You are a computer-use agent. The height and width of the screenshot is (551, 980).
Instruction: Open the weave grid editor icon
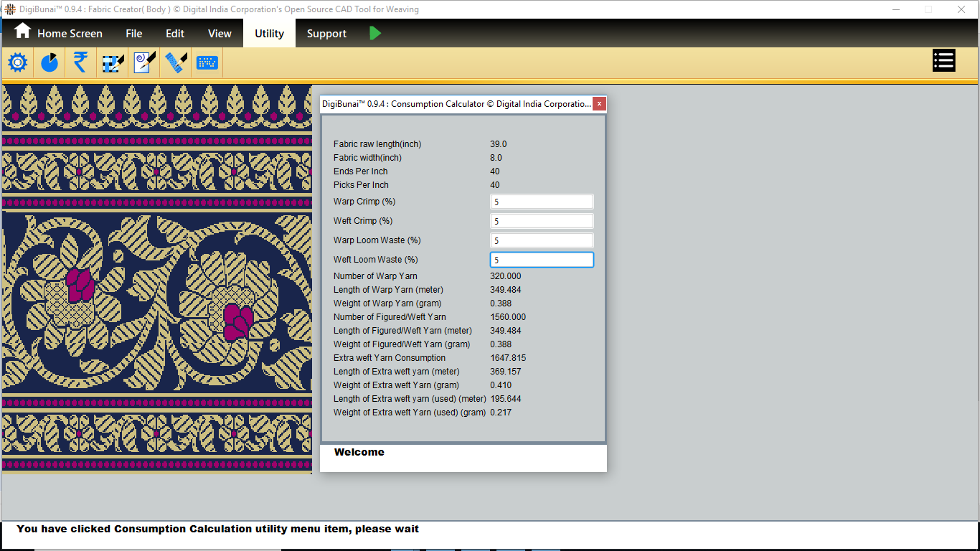click(113, 63)
